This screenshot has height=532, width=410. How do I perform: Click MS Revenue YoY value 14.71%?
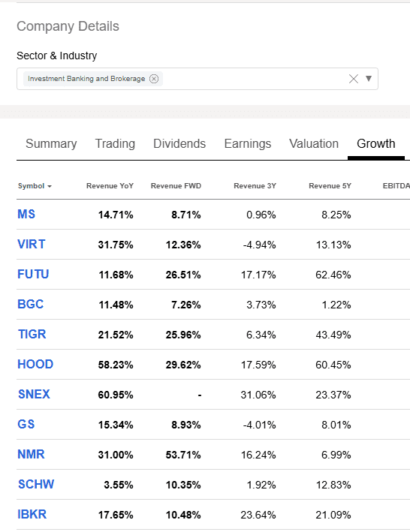(x=116, y=215)
